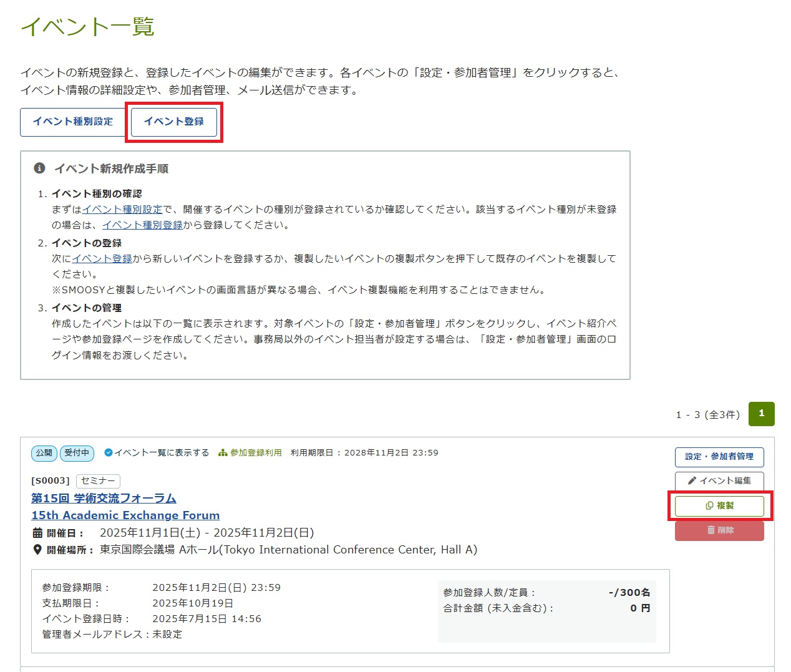The height and width of the screenshot is (672, 791).
Task: Click the info icon beside イベント新規作成手順
Action: pos(39,168)
